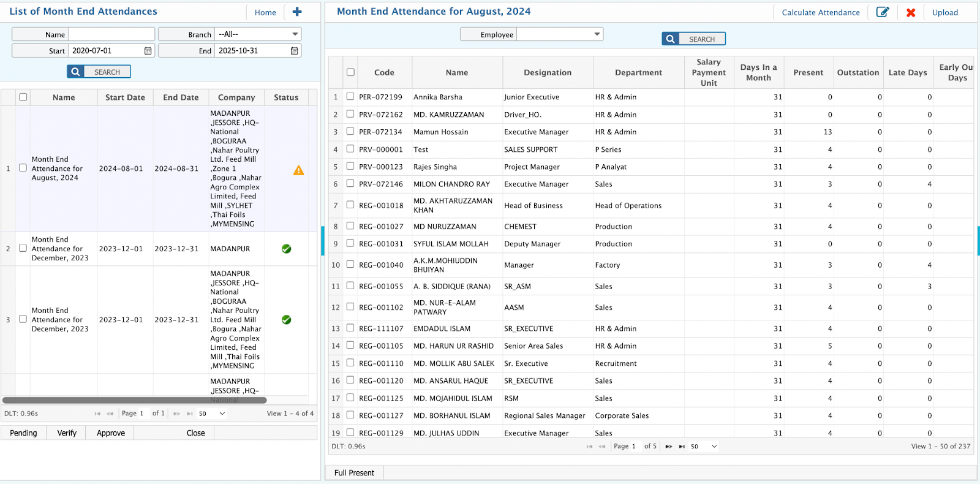Click the Calculate Attendance link
Image resolution: width=980 pixels, height=484 pixels.
[x=820, y=12]
